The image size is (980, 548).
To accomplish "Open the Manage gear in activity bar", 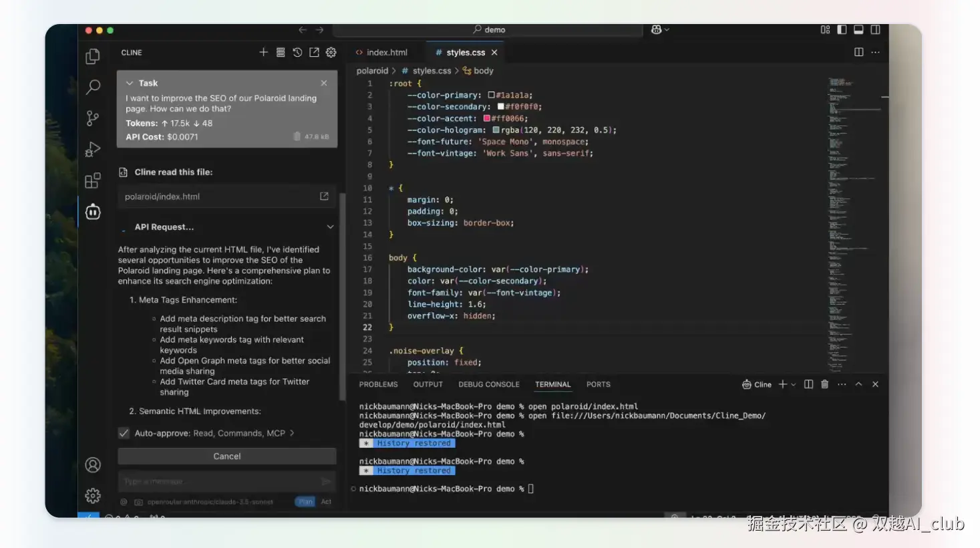I will (x=93, y=495).
